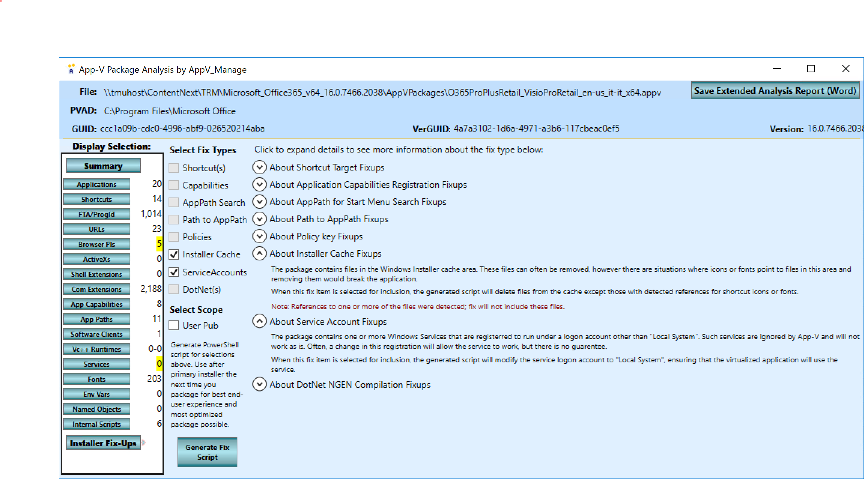Open the Services section

point(97,364)
